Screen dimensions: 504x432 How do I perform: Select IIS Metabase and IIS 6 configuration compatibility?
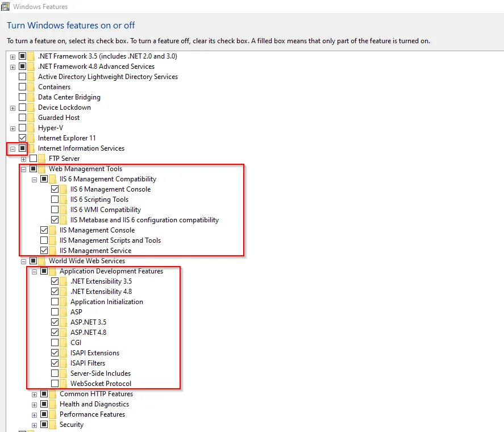145,220
